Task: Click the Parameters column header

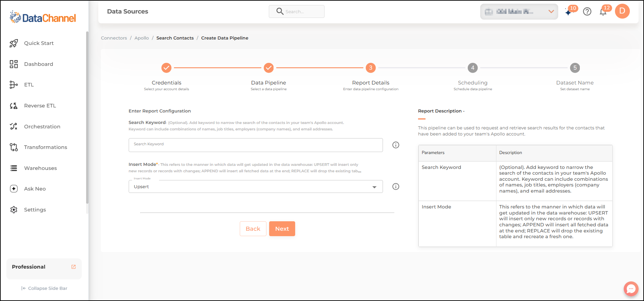Action: click(x=457, y=153)
